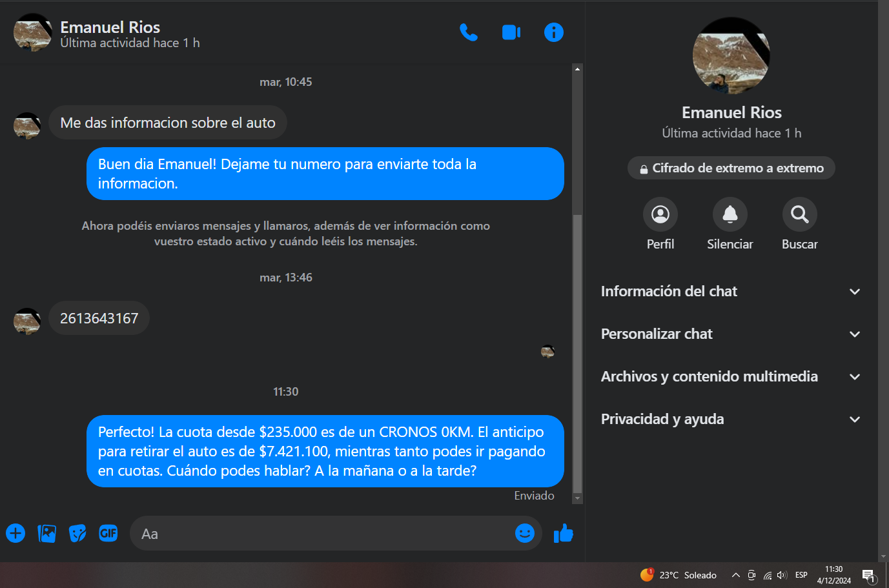Screen dimensions: 889x588
Task: Click Cifrado de extremo a extremo badge
Action: pos(731,168)
